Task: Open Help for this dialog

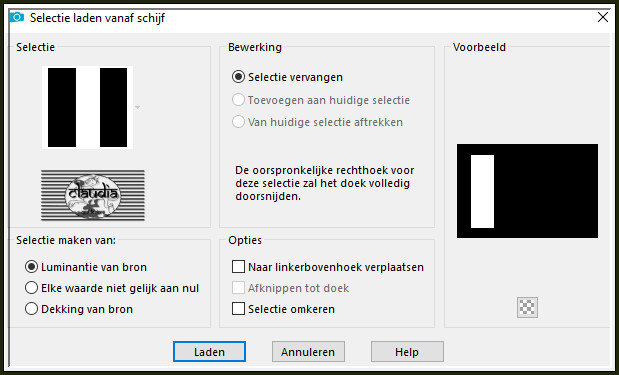Action: point(407,352)
